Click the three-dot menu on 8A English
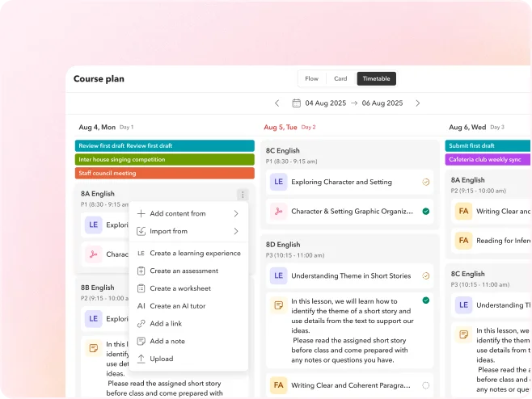The width and height of the screenshot is (532, 399). (242, 195)
